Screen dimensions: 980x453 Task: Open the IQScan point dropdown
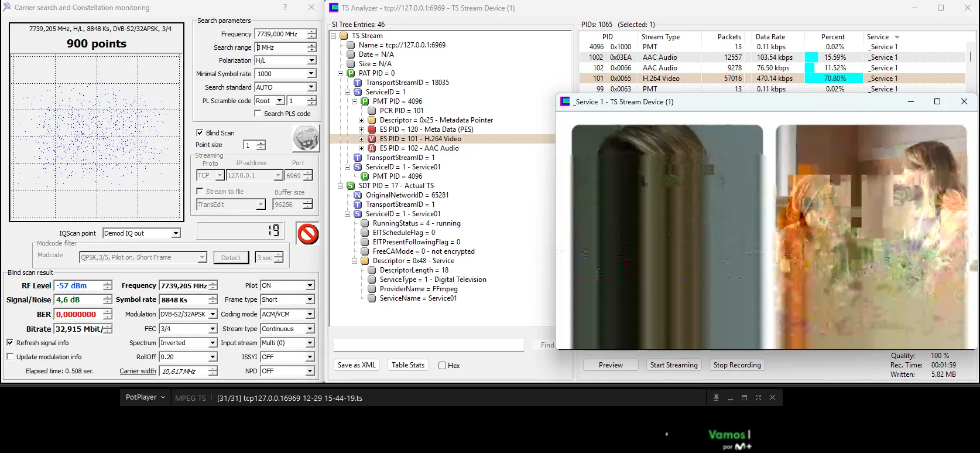click(x=176, y=233)
